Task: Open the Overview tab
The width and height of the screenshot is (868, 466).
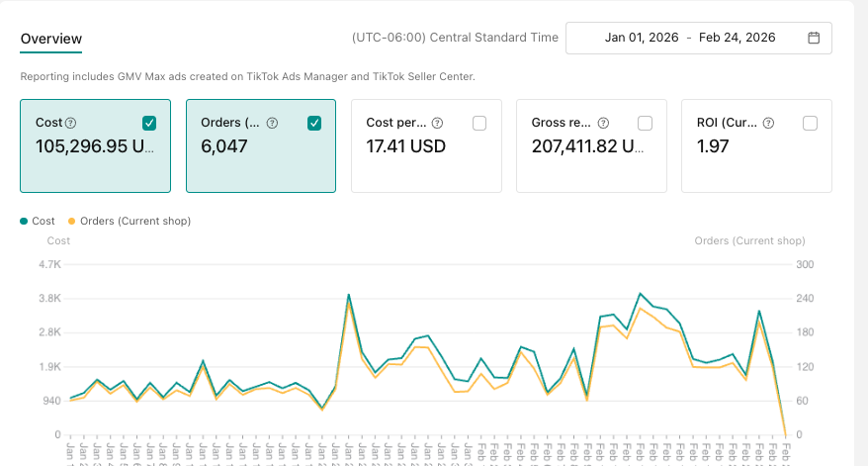Action: coord(51,39)
